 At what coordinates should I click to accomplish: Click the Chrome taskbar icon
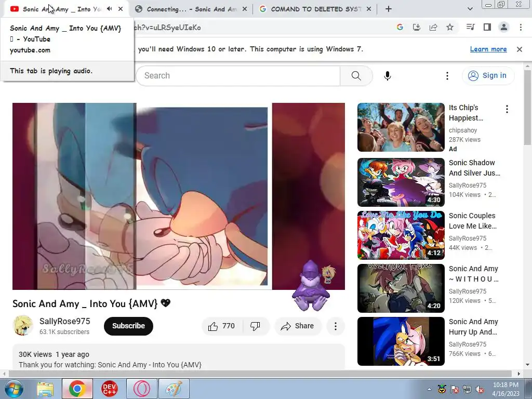pos(77,389)
